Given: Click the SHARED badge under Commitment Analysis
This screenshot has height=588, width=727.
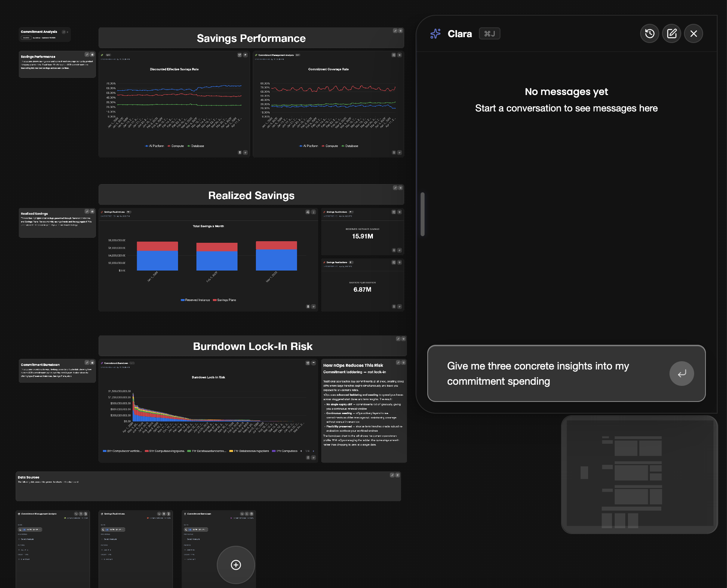Looking at the screenshot, I should coord(26,38).
